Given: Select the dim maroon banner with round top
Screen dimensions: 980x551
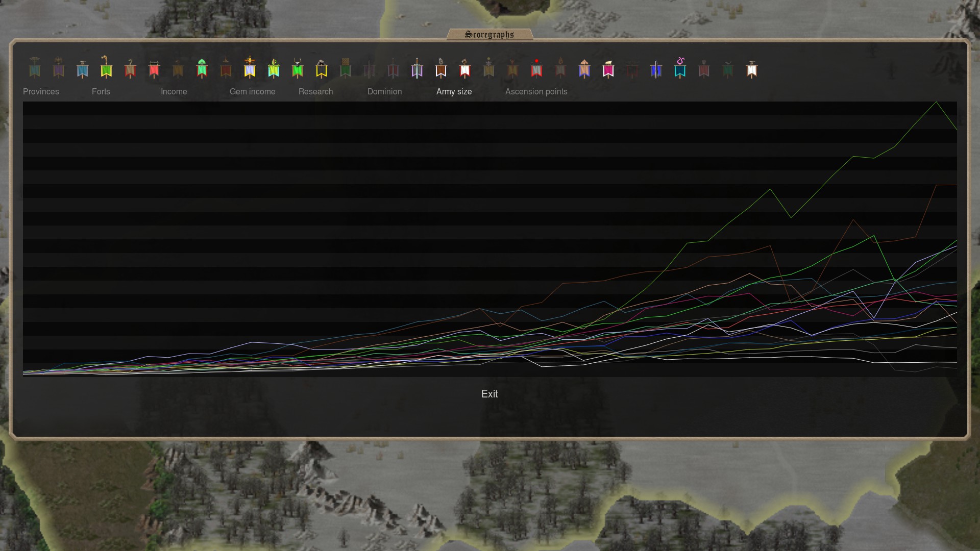Looking at the screenshot, I should click(704, 67).
